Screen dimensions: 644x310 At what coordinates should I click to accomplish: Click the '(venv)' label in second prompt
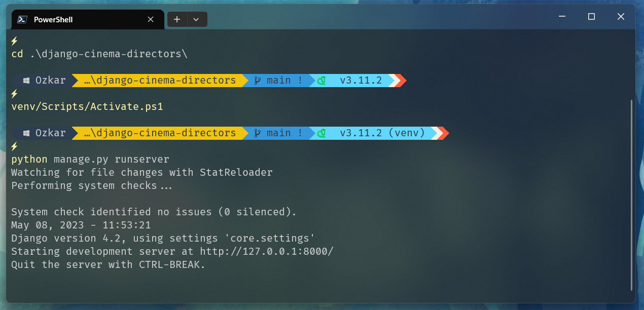(407, 133)
